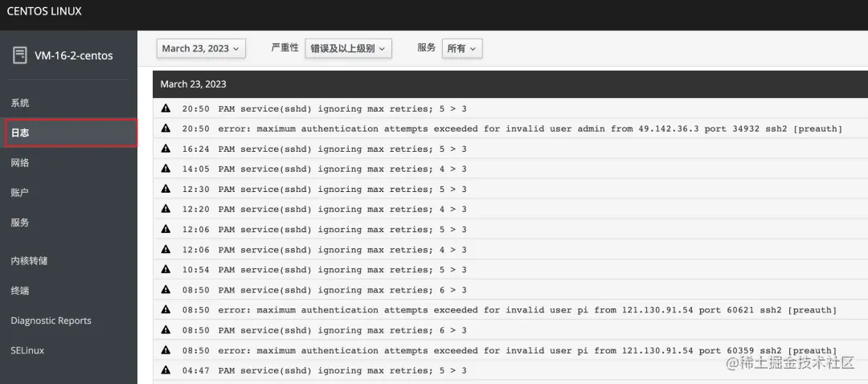
Task: Click warning icon on the 12:20 log row
Action: click(x=166, y=209)
